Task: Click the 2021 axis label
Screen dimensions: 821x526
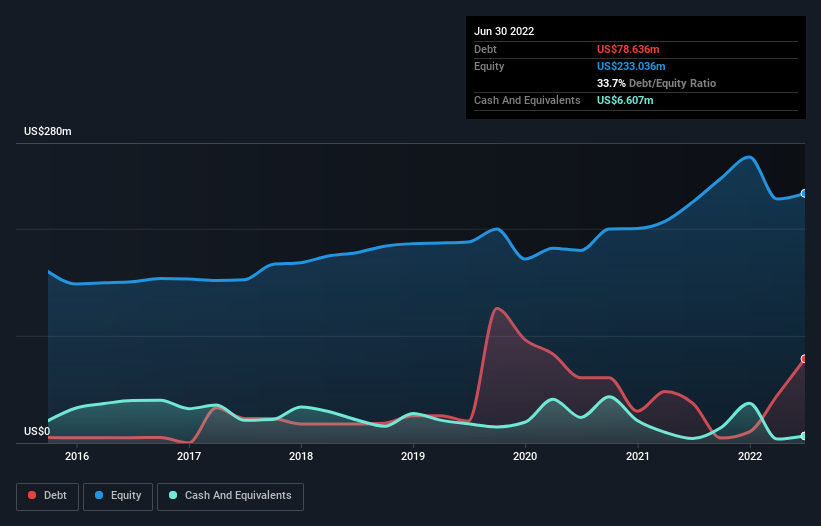Action: click(638, 456)
